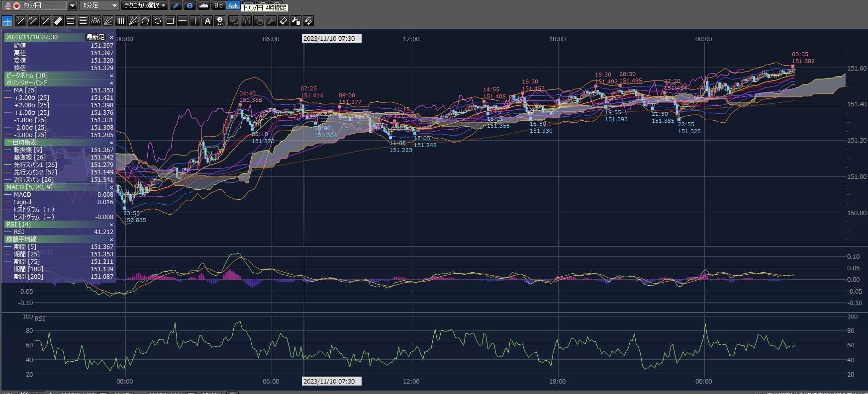
Task: Click the smiley icon stamp tool
Action: pyautogui.click(x=220, y=21)
